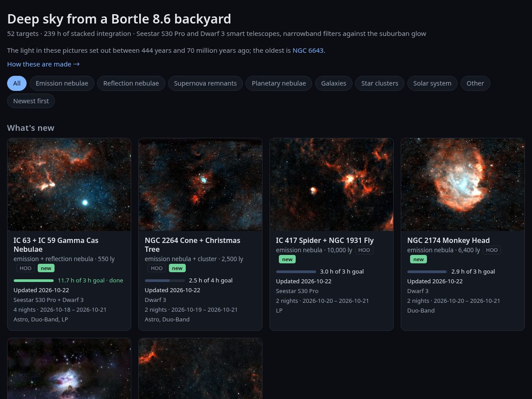Open How these are made link
532x399 pixels.
click(43, 64)
